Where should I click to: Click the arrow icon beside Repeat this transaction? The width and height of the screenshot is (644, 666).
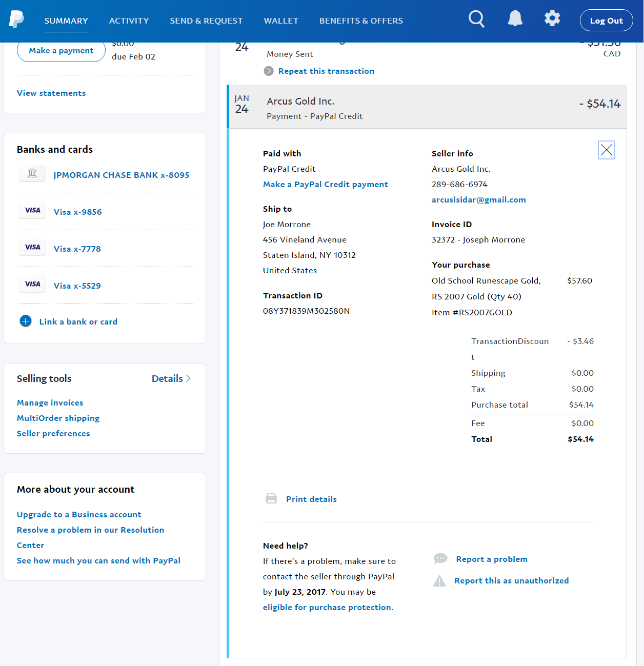click(x=269, y=71)
